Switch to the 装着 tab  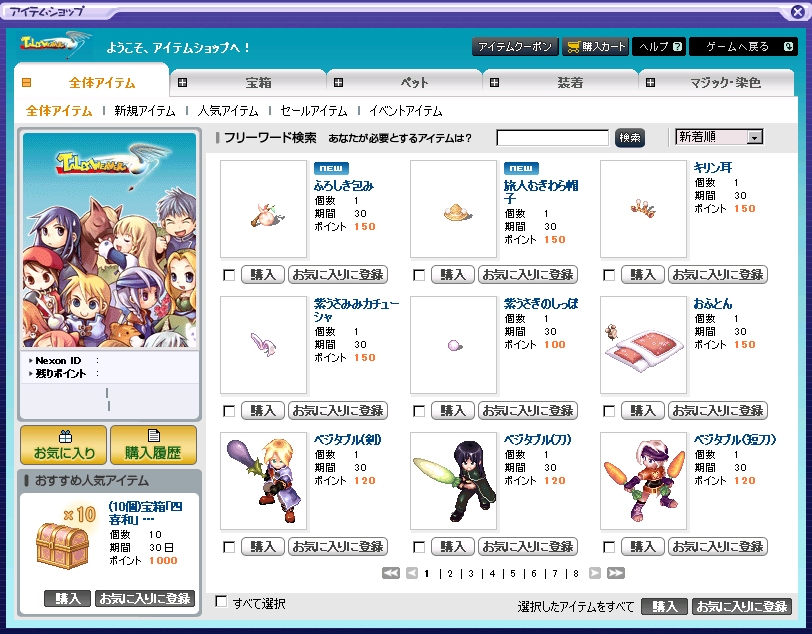[x=561, y=82]
